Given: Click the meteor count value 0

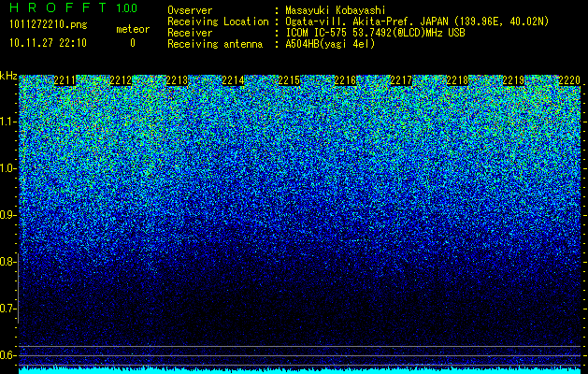Looking at the screenshot, I should pos(133,43).
